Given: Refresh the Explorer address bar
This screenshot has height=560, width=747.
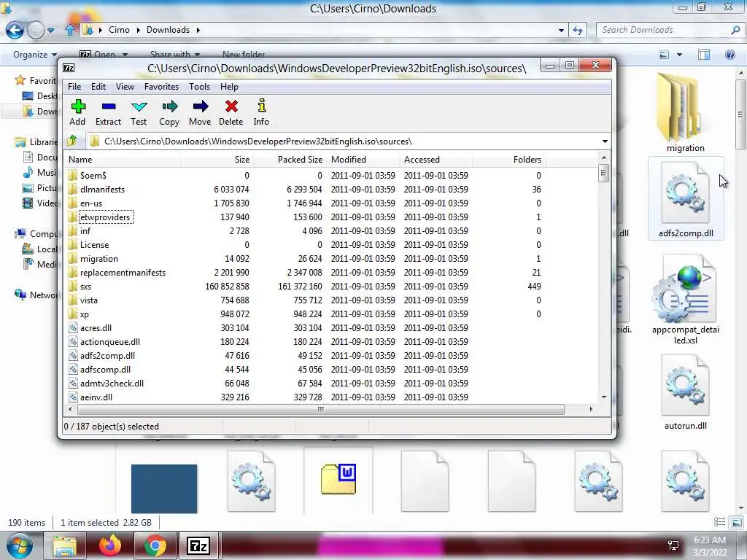Looking at the screenshot, I should [578, 30].
